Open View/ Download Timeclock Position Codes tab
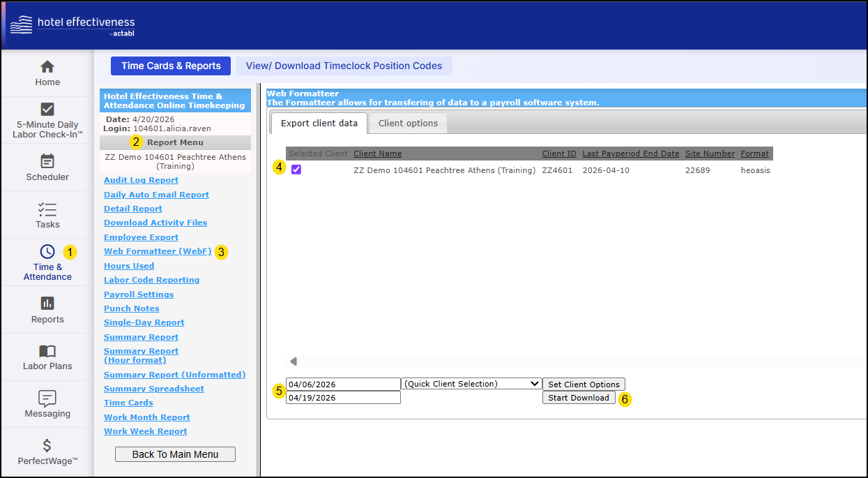The height and width of the screenshot is (478, 868). pos(344,66)
